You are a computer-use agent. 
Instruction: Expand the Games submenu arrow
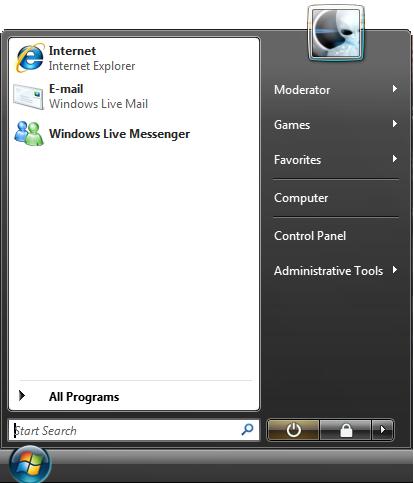(395, 124)
